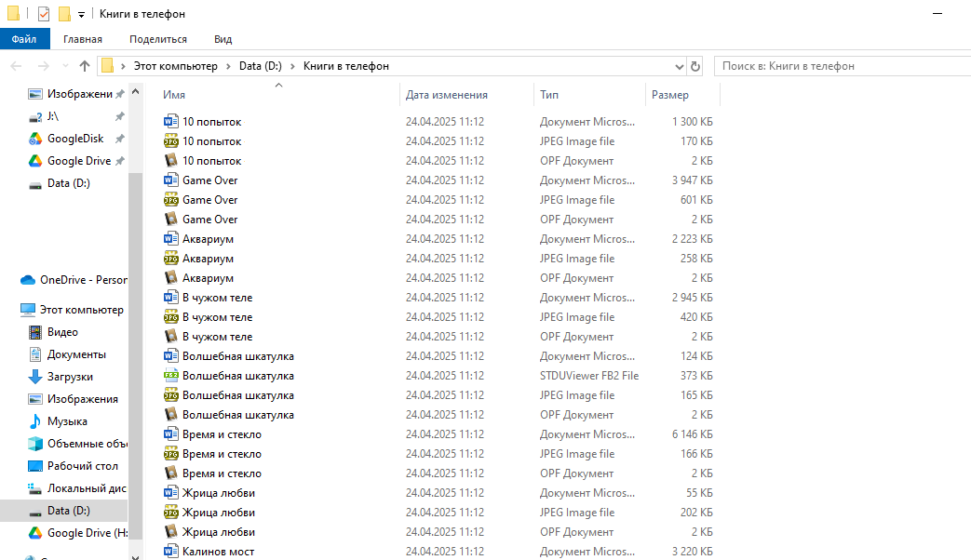This screenshot has width=971, height=560.
Task: Select OPF icon of 10 попыток
Action: pos(171,160)
